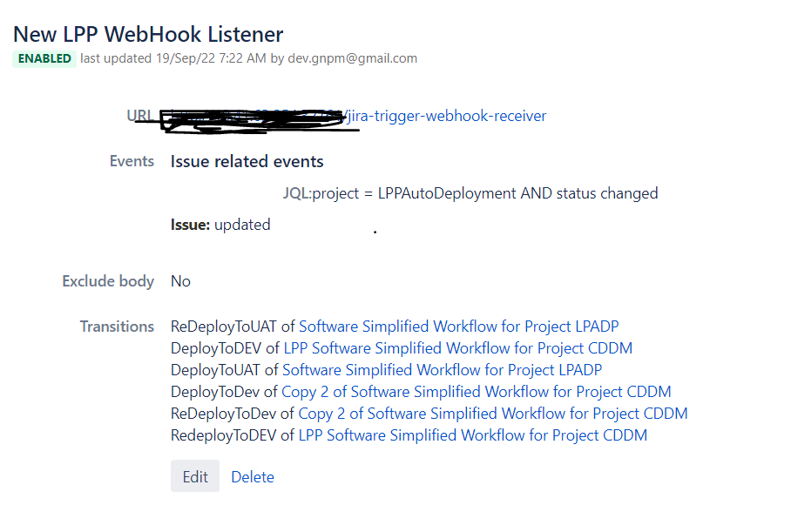Open the DeployToDEV LPP workflow link for Project CDDM
Viewport: 798px width, 532px height.
(457, 347)
